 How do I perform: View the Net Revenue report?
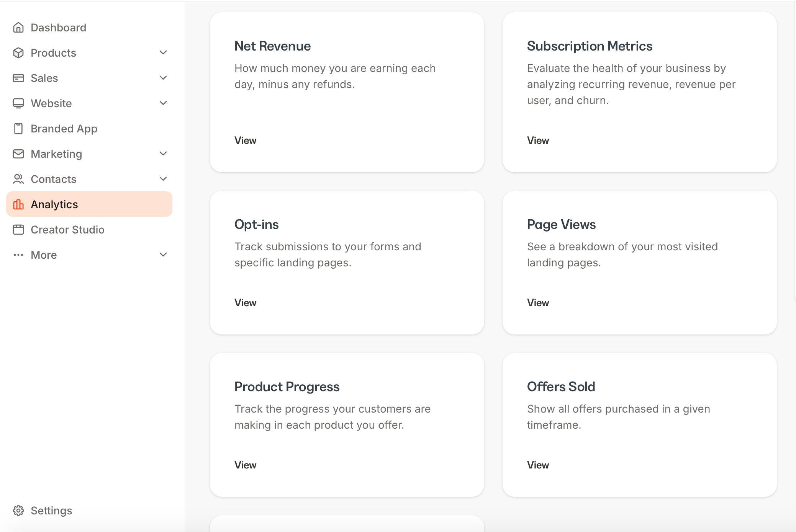245,140
